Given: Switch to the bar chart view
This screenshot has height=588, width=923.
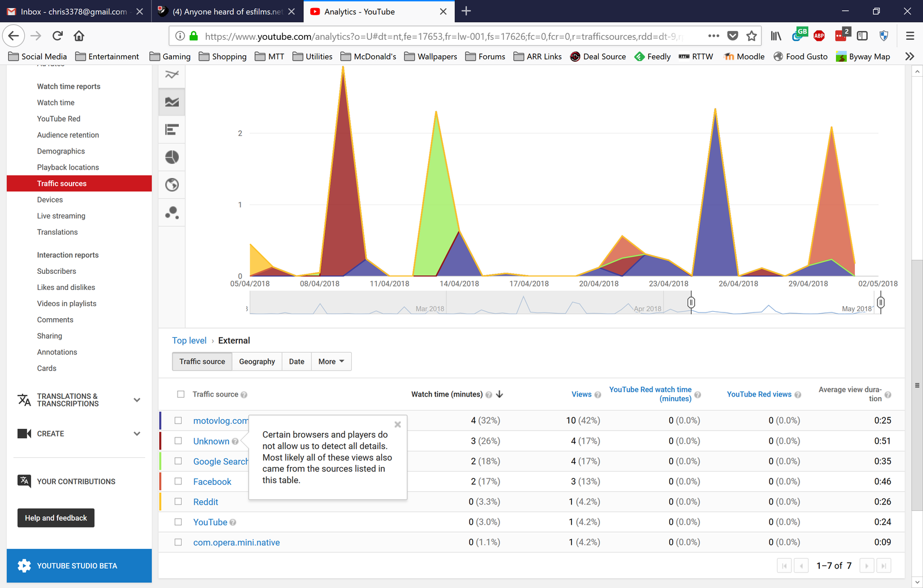Looking at the screenshot, I should [172, 130].
